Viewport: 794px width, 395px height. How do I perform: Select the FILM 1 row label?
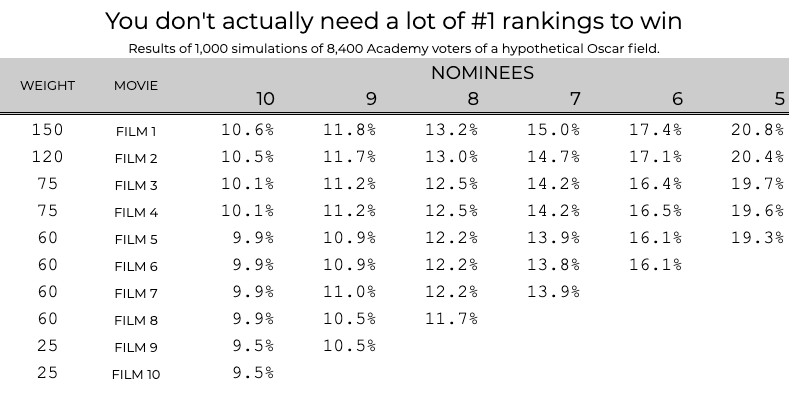tap(136, 132)
